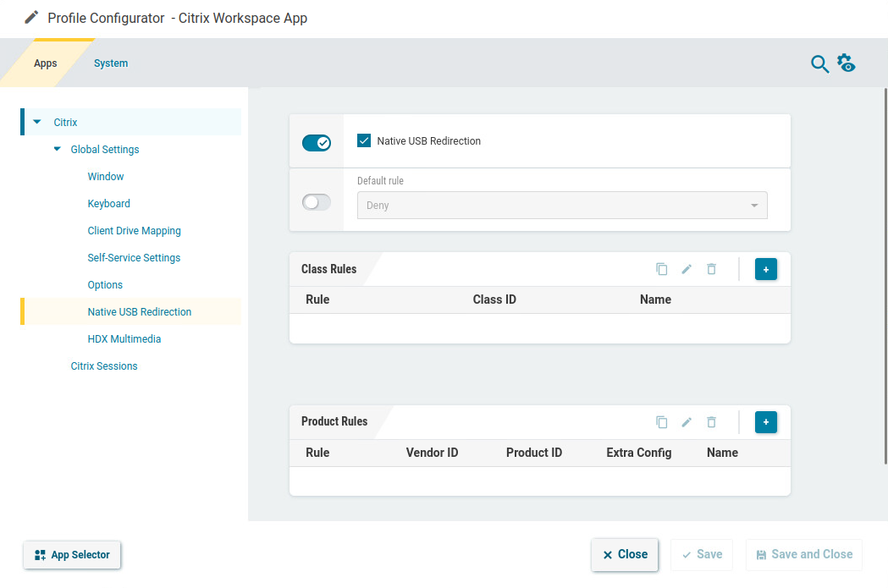Select Client Drive Mapping in the sidebar

point(134,230)
